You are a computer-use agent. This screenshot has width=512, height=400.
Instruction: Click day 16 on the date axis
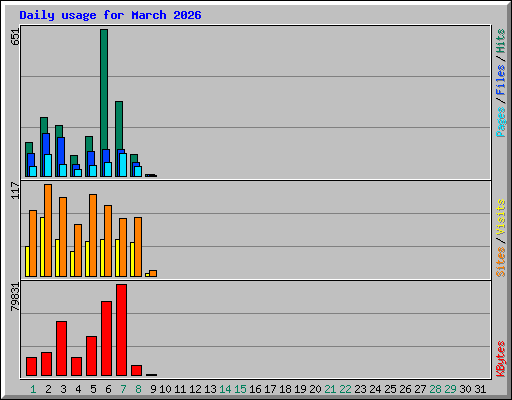[x=255, y=389]
